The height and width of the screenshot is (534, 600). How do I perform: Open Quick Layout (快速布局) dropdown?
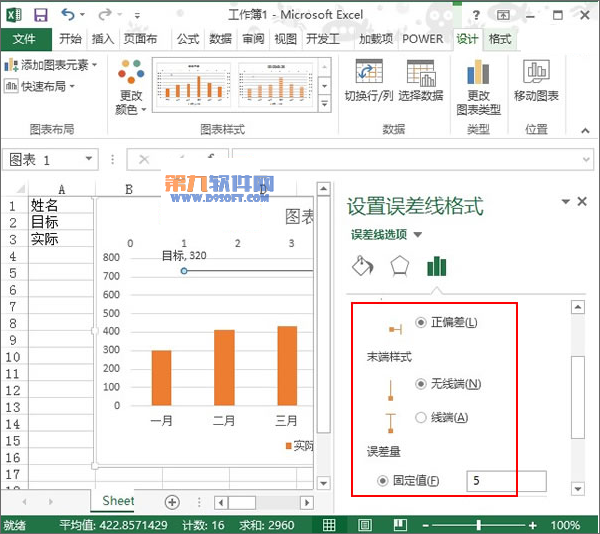point(39,86)
